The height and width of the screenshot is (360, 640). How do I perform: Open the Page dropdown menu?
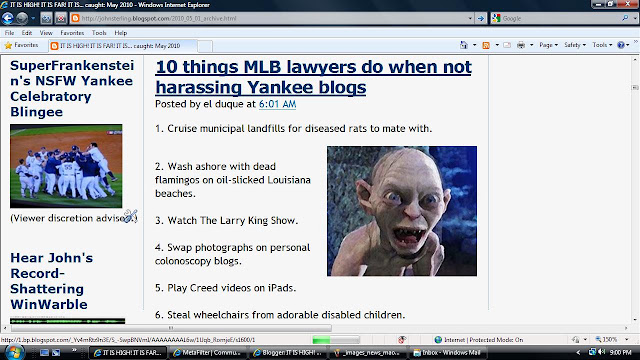coord(548,45)
